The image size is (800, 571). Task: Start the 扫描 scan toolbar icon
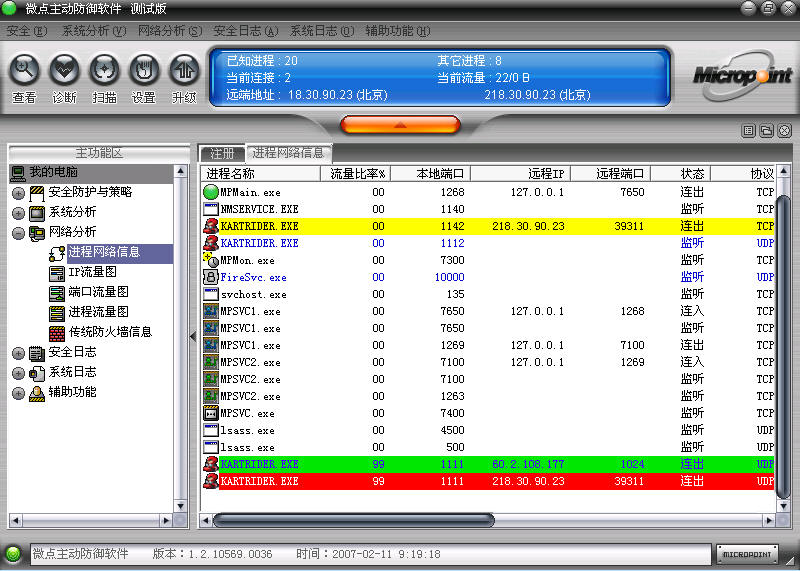(104, 69)
